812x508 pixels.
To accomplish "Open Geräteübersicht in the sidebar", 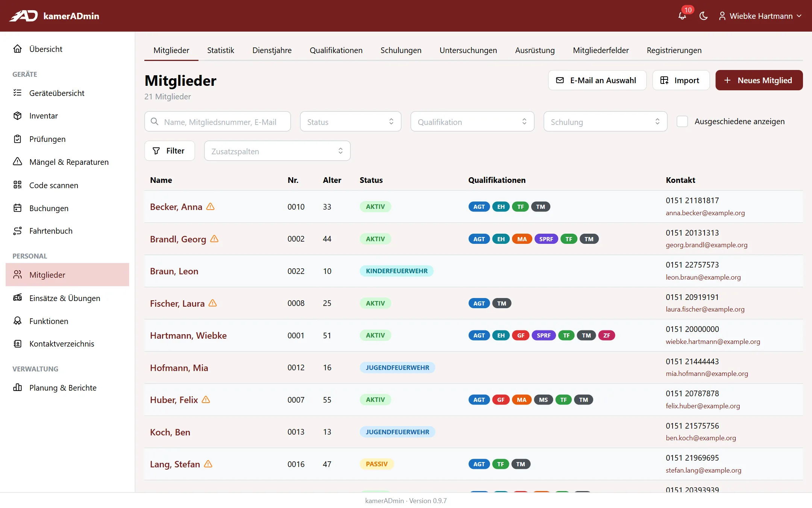I will 67,93.
